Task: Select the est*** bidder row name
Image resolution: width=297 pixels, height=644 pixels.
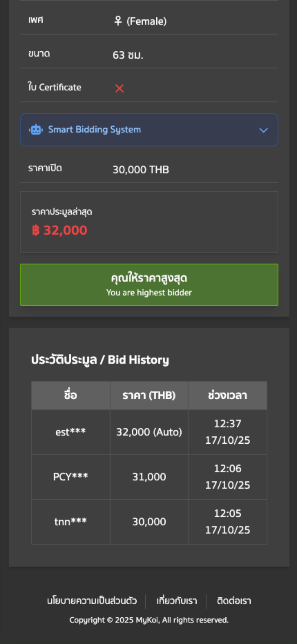Action: click(x=71, y=432)
